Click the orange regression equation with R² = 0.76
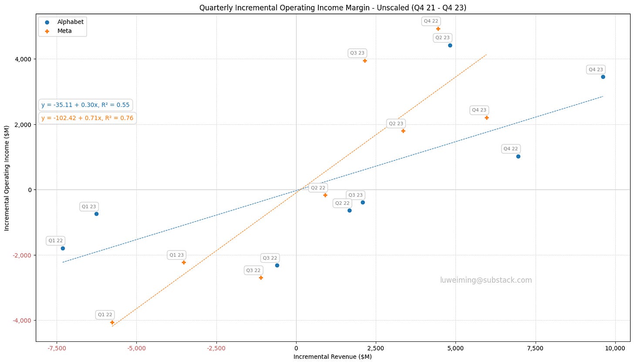Image resolution: width=634 pixels, height=364 pixels. point(87,118)
